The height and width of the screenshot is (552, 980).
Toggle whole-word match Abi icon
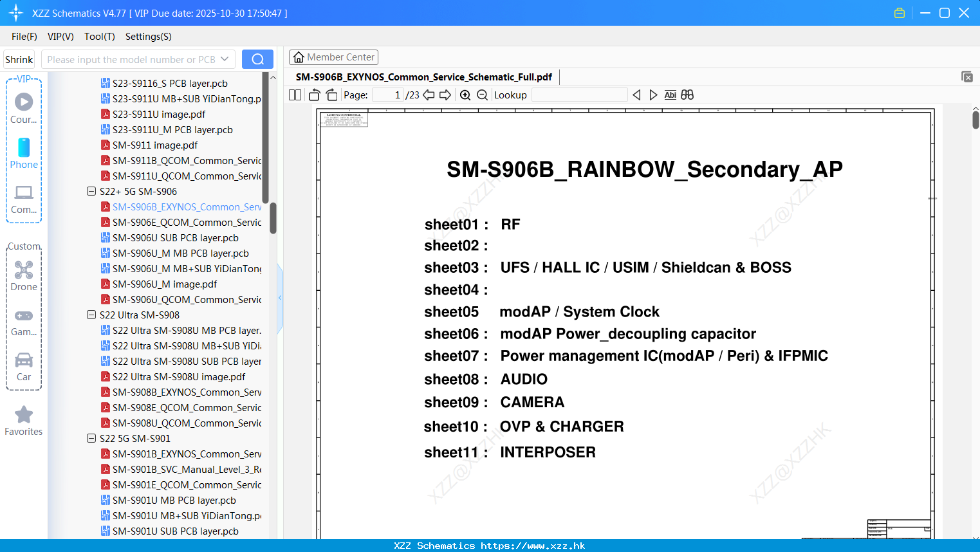[x=670, y=95]
